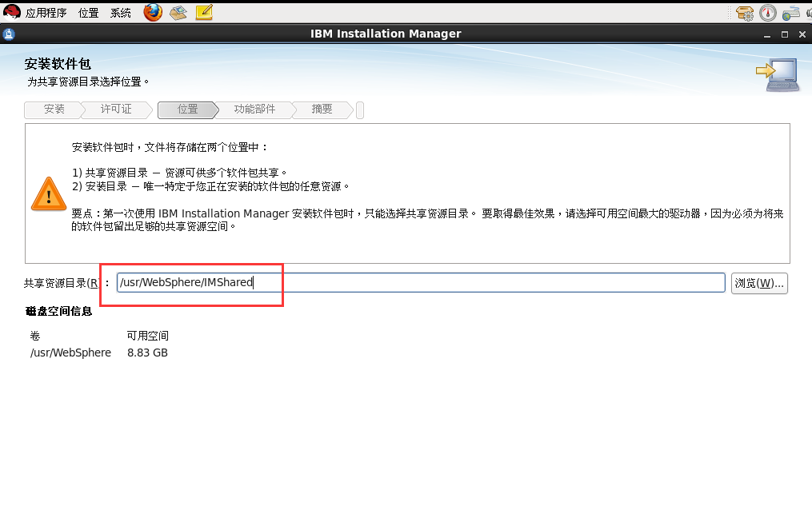Go to the 许可证 wizard step

point(116,110)
